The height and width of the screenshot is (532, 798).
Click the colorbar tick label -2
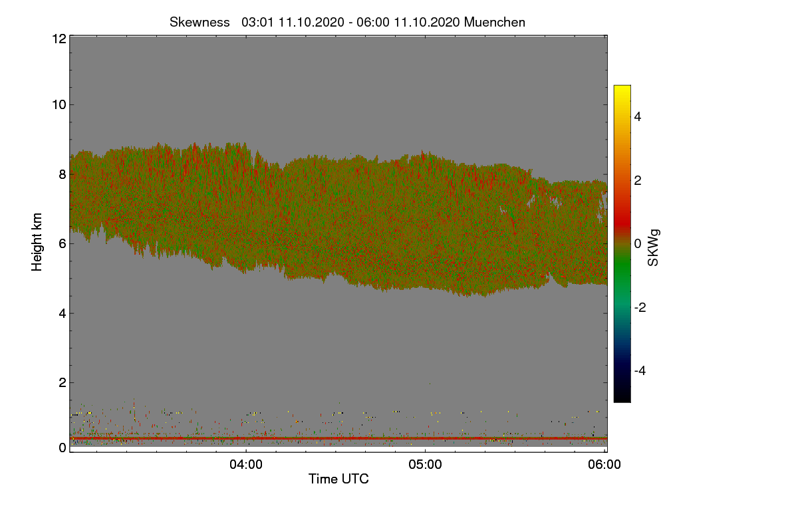click(x=638, y=307)
